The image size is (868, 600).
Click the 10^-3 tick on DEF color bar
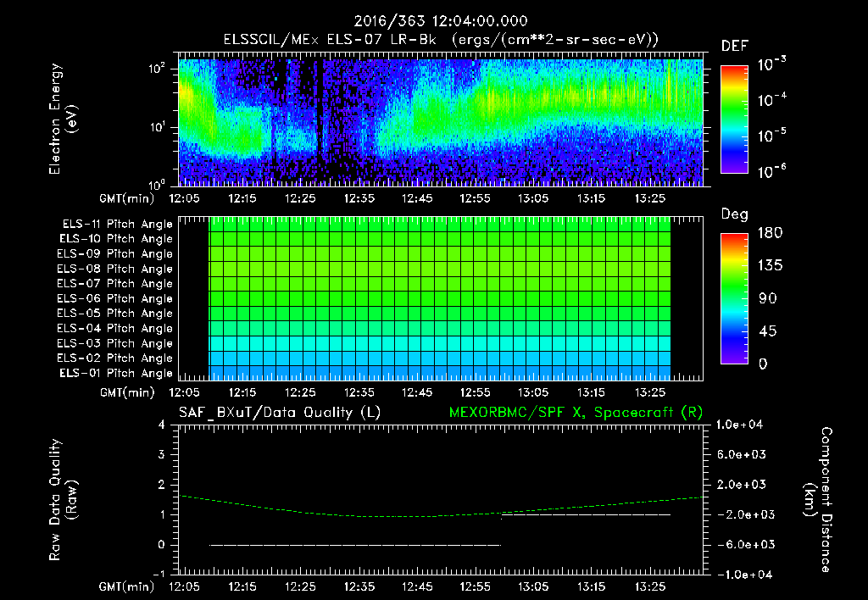point(771,64)
